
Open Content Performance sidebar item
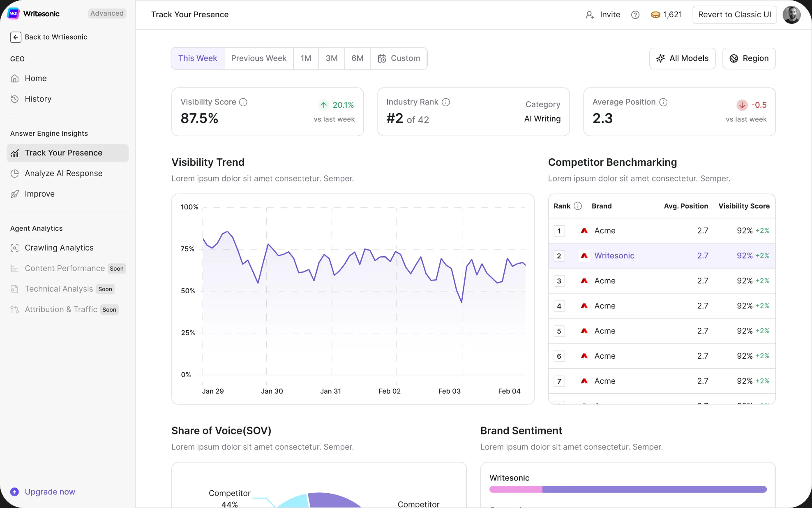pos(67,269)
